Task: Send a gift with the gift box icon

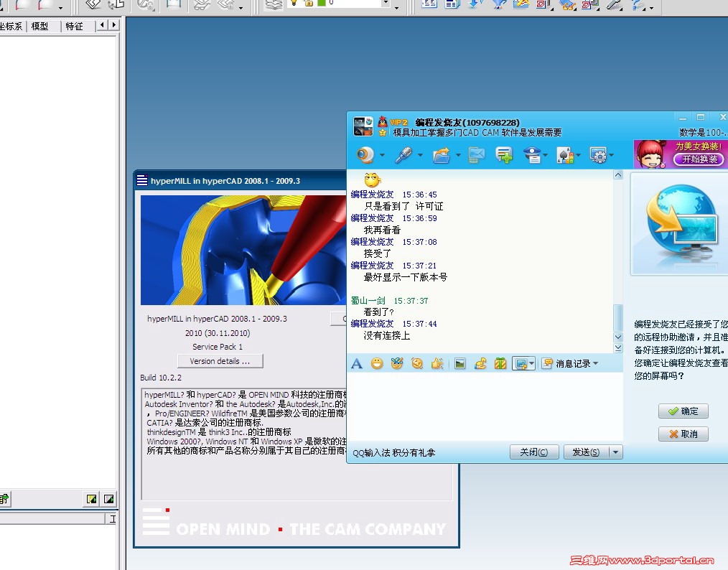Action: 500,363
